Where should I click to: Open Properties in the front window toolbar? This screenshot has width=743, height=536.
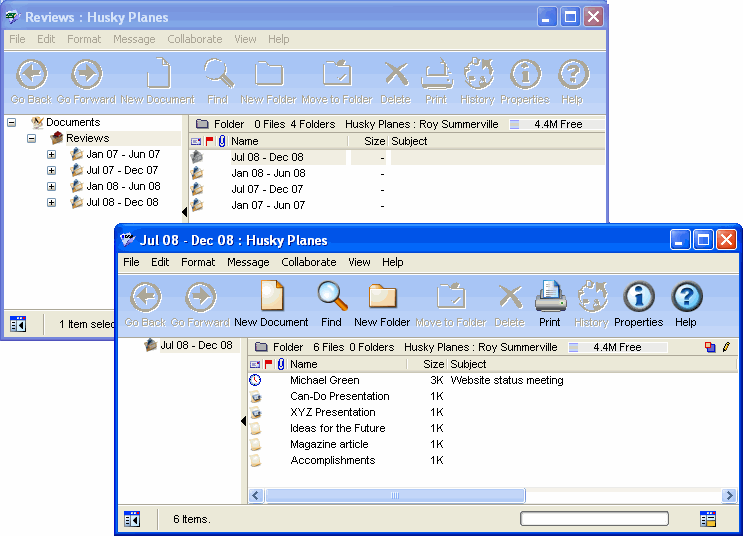[638, 297]
